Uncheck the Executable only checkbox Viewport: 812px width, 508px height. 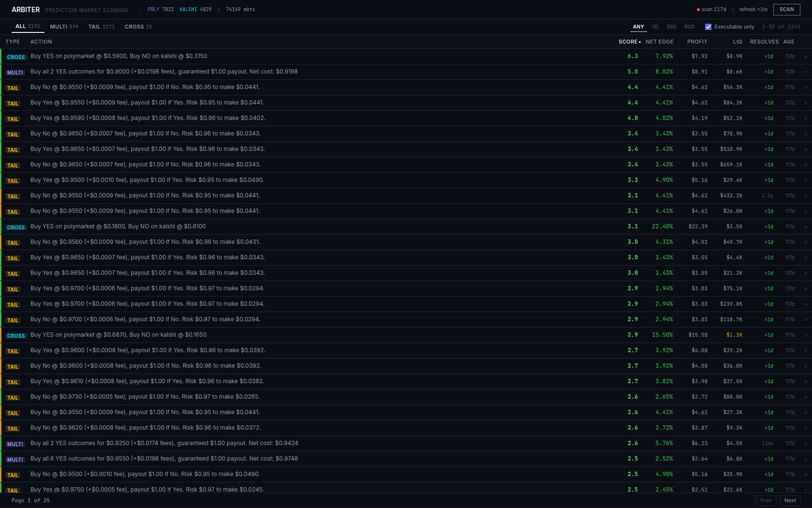(708, 27)
